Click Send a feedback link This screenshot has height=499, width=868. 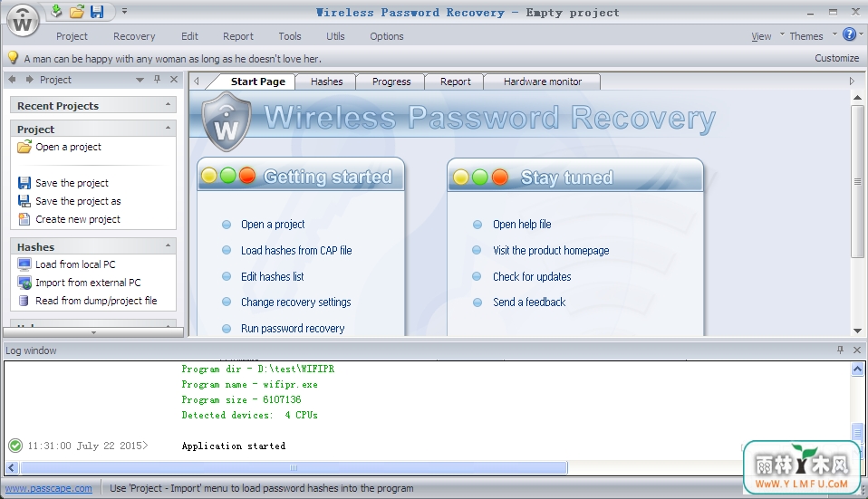(x=529, y=302)
